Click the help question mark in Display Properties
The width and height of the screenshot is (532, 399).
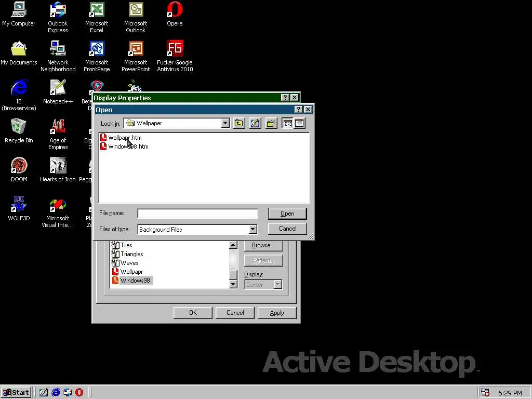tap(285, 98)
